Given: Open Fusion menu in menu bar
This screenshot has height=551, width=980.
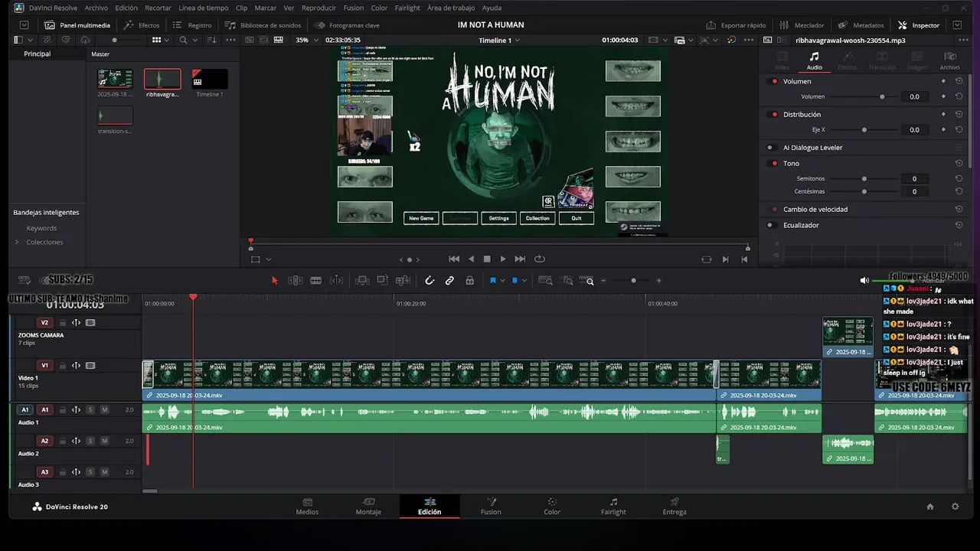Looking at the screenshot, I should [354, 8].
